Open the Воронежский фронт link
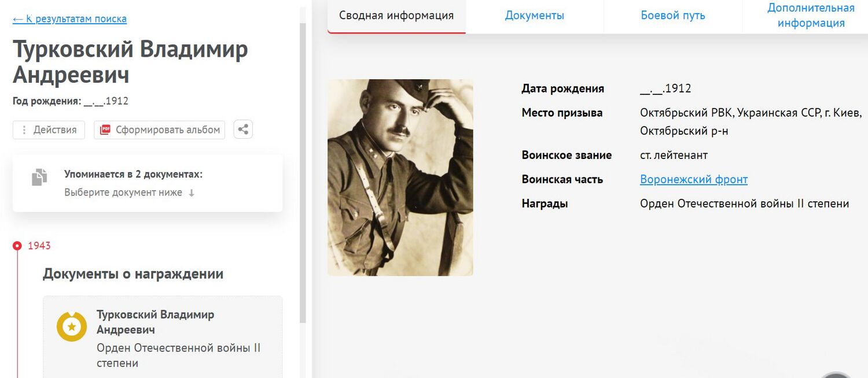 694,179
